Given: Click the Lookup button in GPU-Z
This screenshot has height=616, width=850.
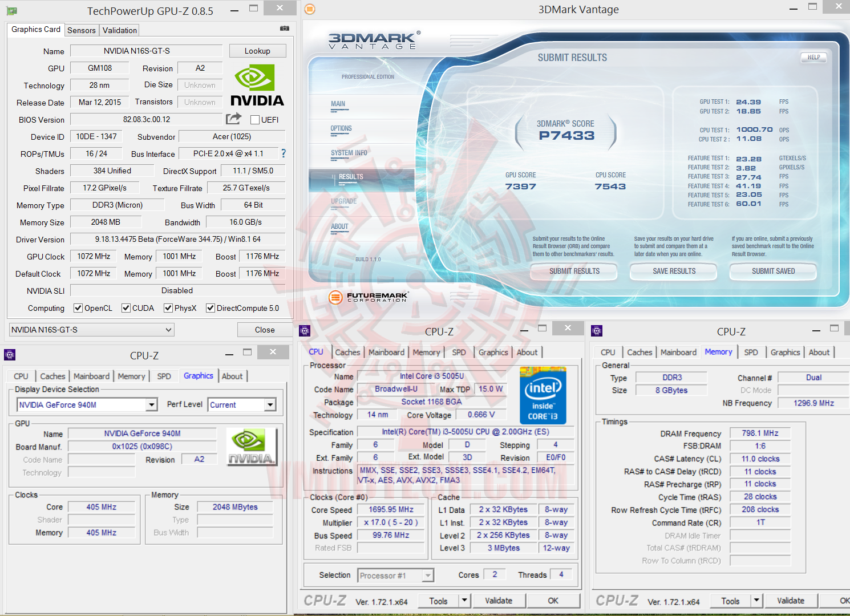Looking at the screenshot, I should (x=257, y=51).
